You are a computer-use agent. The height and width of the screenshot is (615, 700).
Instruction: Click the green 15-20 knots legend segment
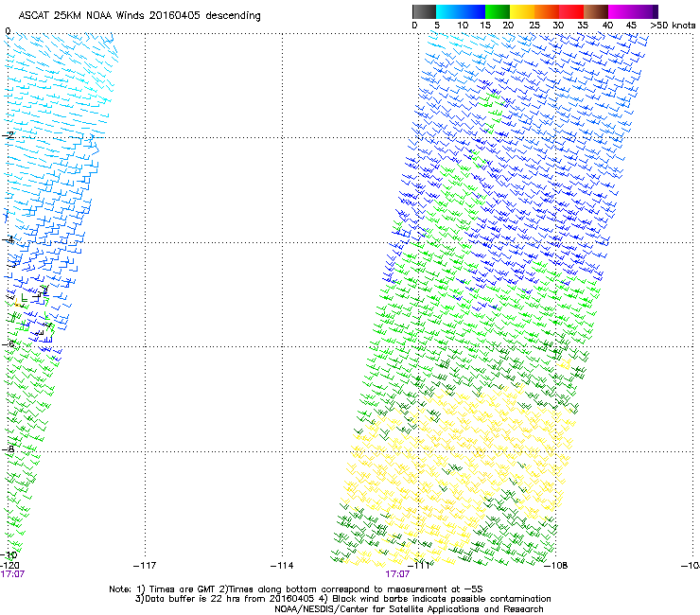[x=498, y=11]
